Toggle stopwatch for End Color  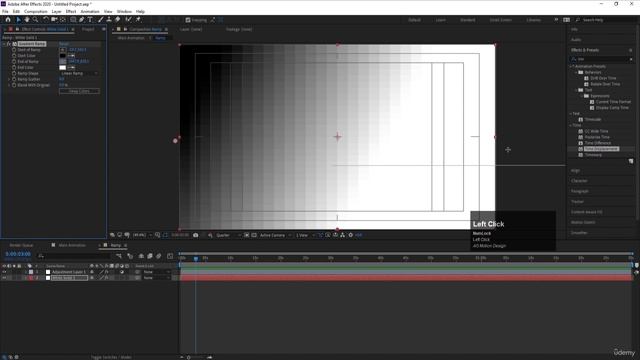[x=14, y=67]
